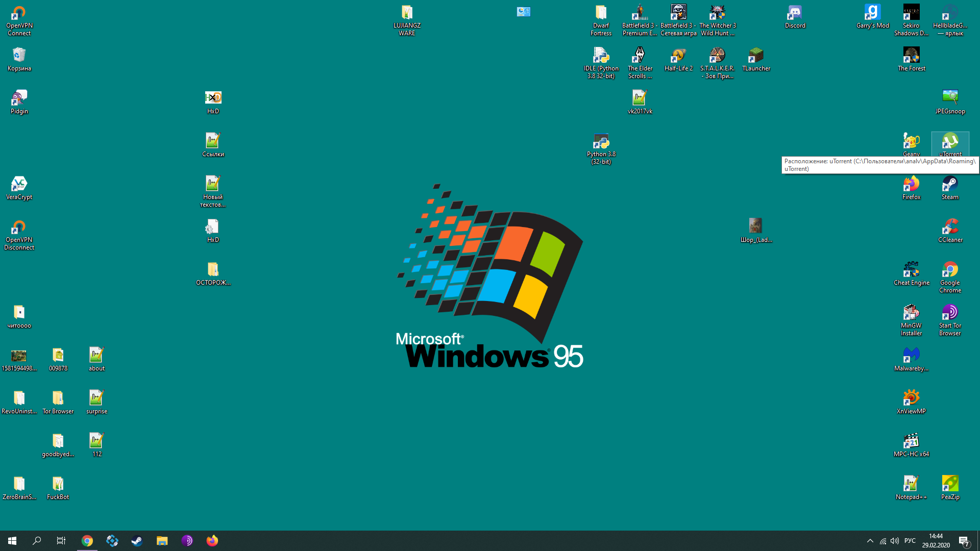Select the HxD shortcut with orange icon
980x551 pixels.
coord(213,102)
